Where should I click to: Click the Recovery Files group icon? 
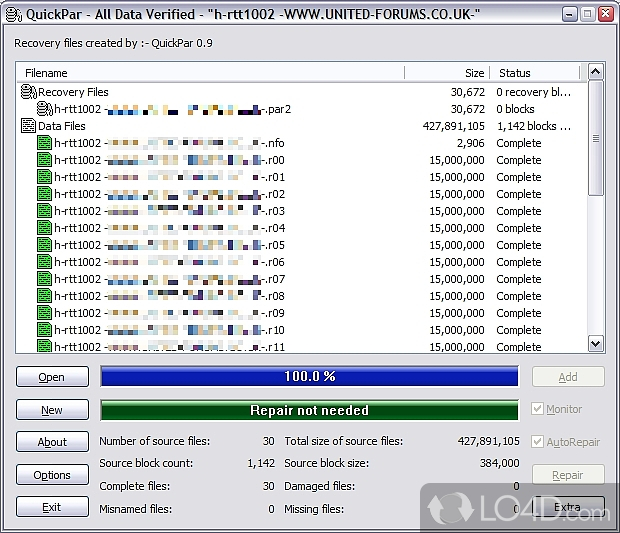pos(28,92)
